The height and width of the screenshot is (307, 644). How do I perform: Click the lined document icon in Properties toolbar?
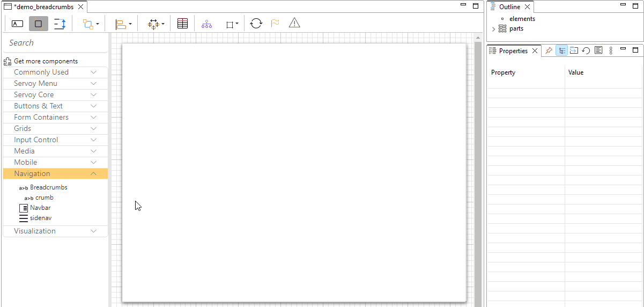coord(598,50)
